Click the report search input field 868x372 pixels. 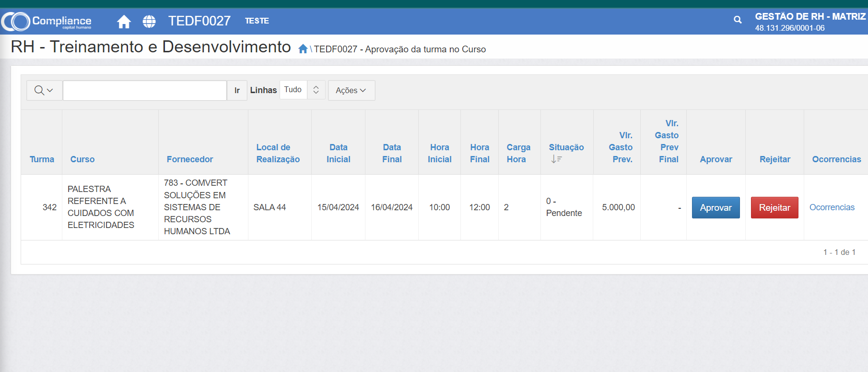145,90
